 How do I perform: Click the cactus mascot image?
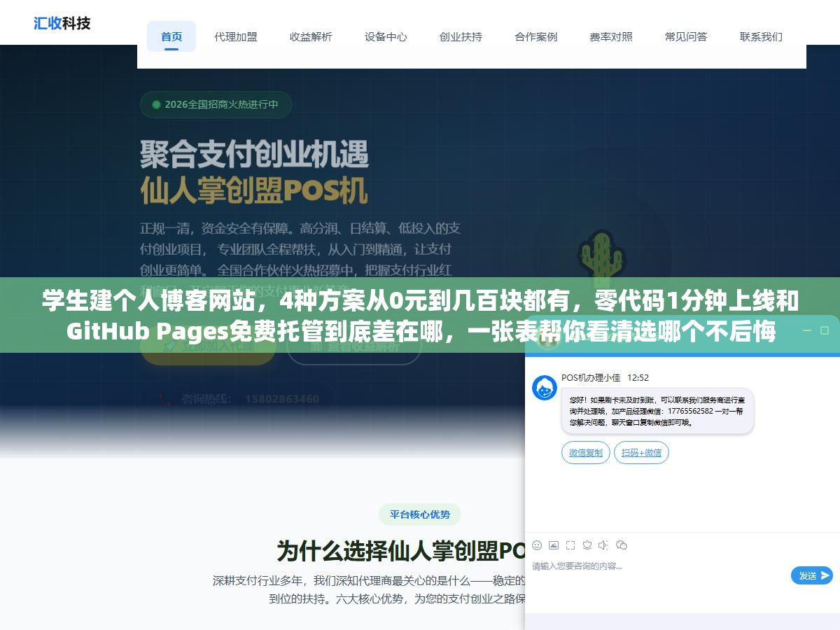601,257
